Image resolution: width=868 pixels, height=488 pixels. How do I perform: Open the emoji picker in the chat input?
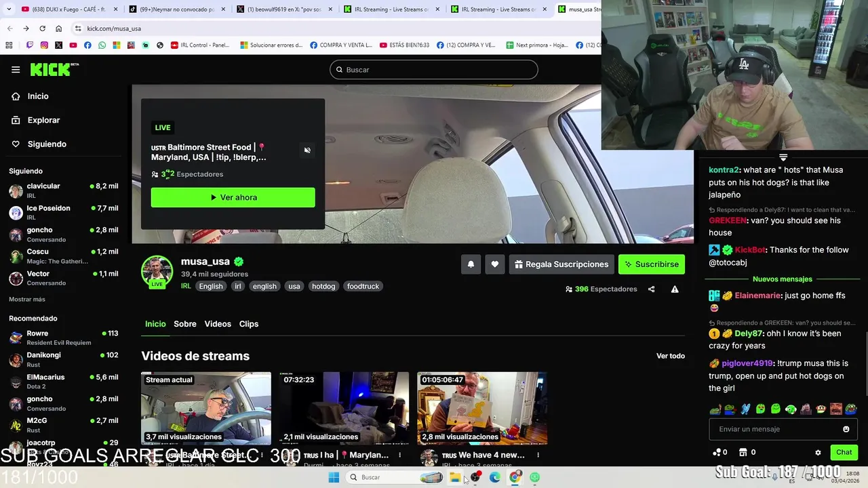(846, 429)
